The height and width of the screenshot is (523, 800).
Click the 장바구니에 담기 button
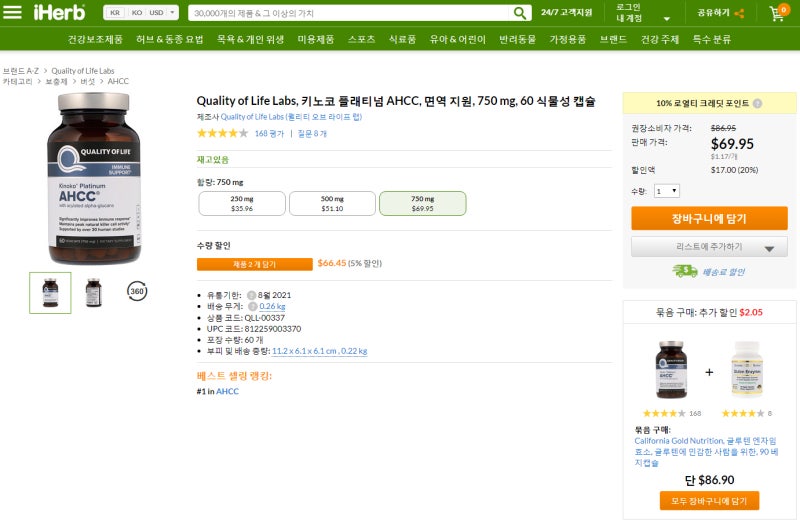709,218
